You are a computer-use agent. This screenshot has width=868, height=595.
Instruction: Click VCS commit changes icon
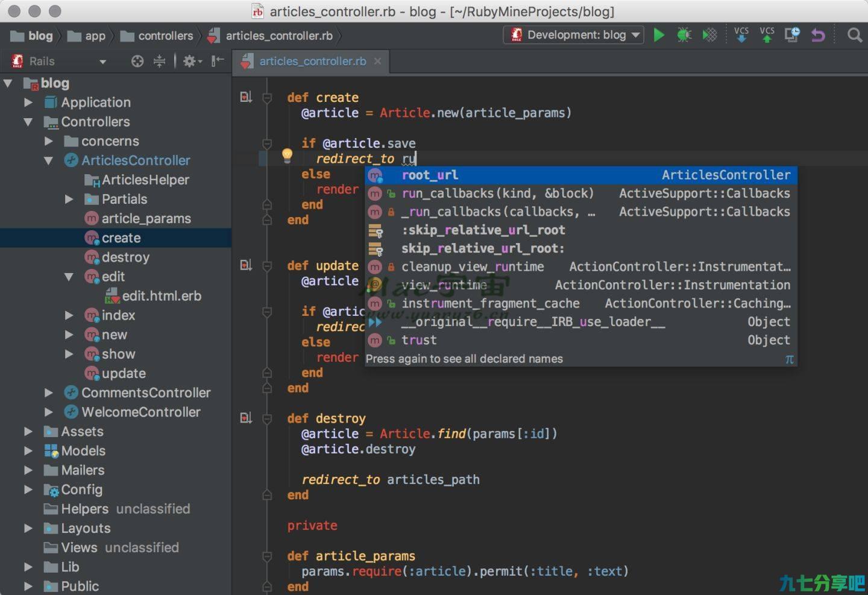pyautogui.click(x=767, y=34)
